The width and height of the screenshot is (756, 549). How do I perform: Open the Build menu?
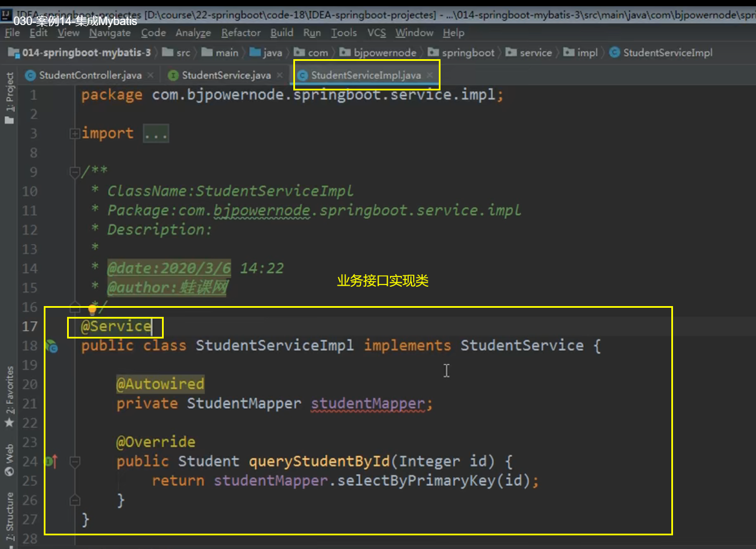(x=282, y=32)
